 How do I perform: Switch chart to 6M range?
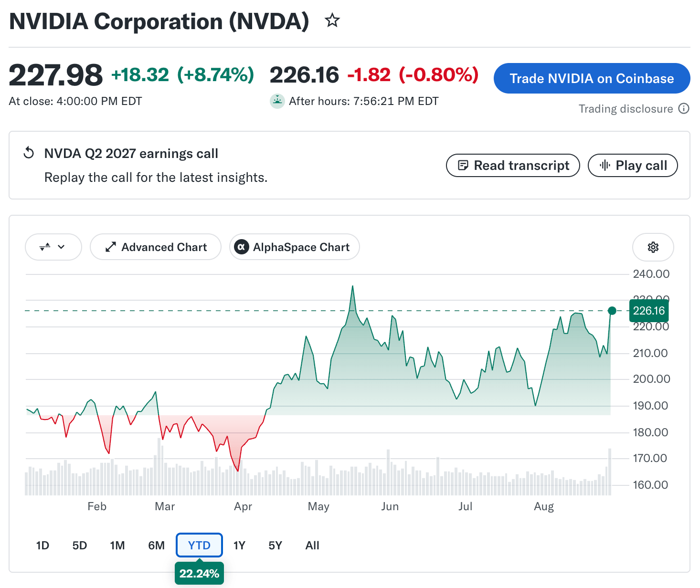(157, 546)
